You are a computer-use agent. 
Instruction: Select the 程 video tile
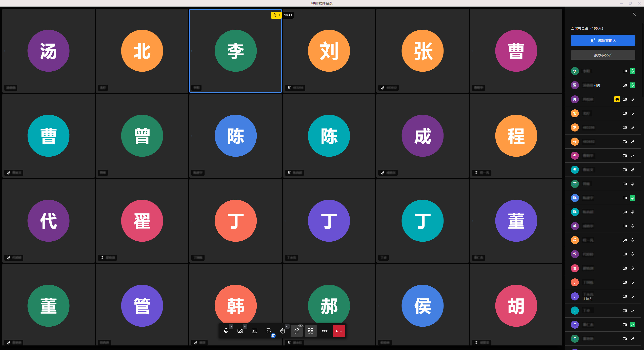(516, 136)
